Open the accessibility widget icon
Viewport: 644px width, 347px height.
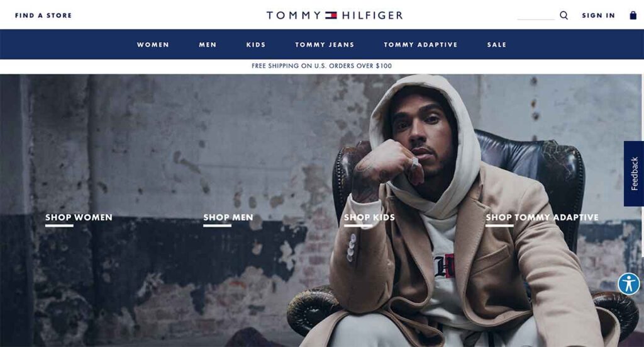(x=629, y=283)
